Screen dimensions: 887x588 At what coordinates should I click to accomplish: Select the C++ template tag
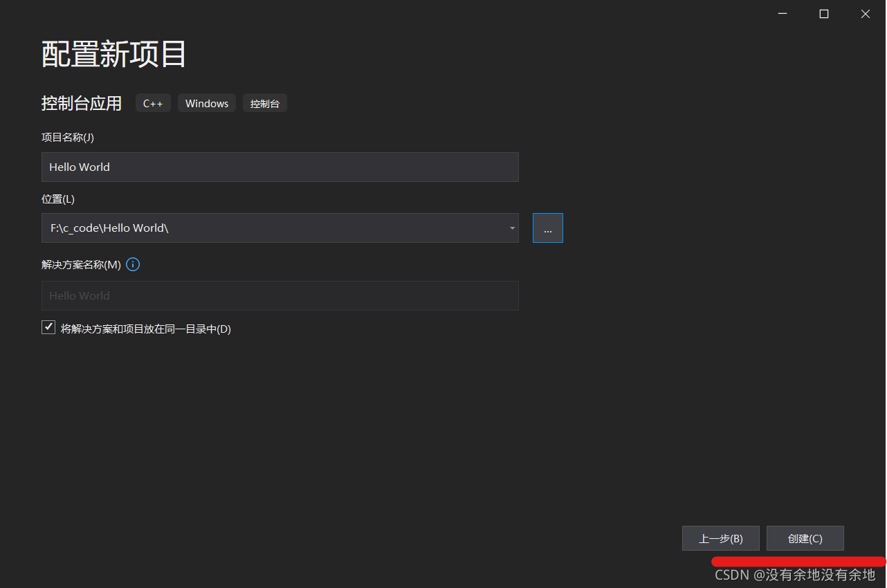point(153,102)
